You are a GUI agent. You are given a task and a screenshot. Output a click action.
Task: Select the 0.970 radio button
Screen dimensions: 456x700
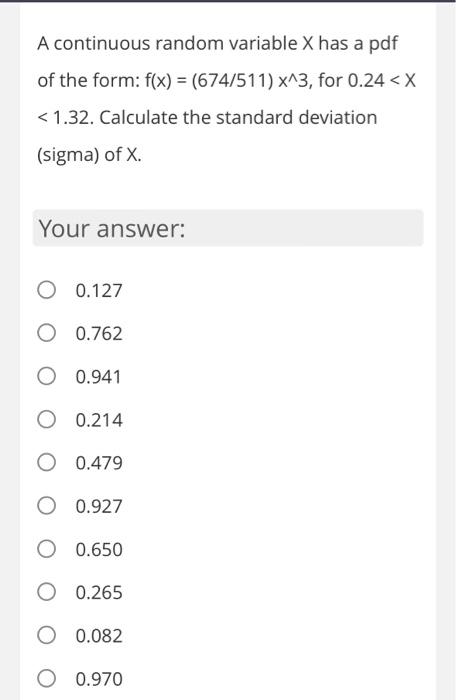coord(46,679)
